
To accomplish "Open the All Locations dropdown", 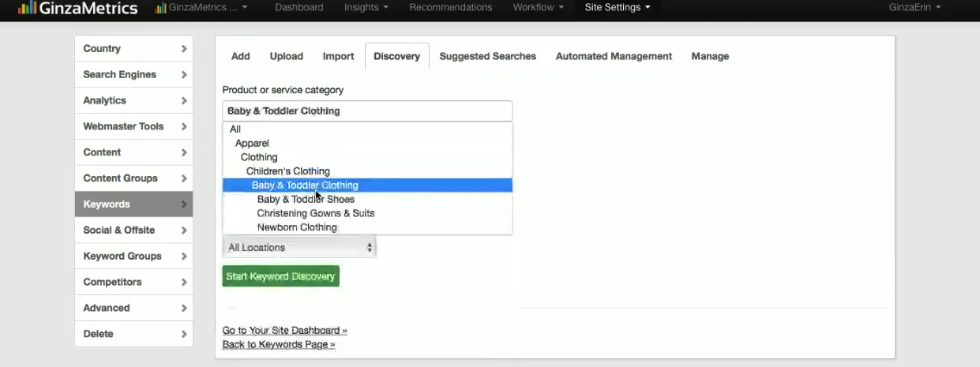I will pos(299,248).
